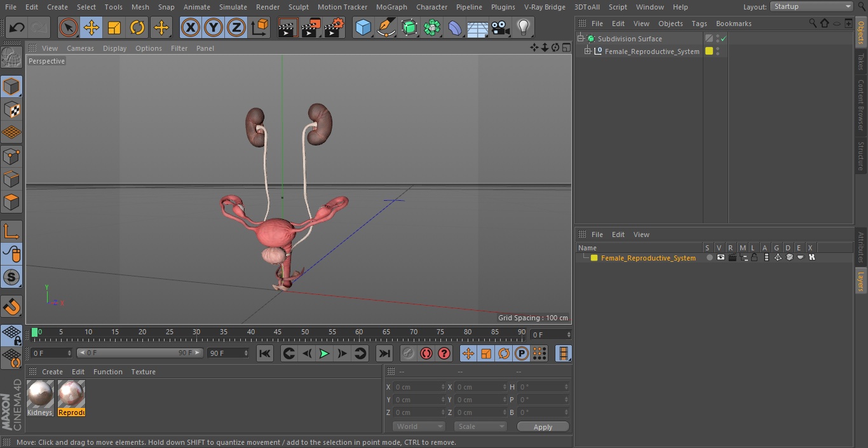The height and width of the screenshot is (448, 868).
Task: Click frame 45 on timeline ruler
Action: pos(278,332)
